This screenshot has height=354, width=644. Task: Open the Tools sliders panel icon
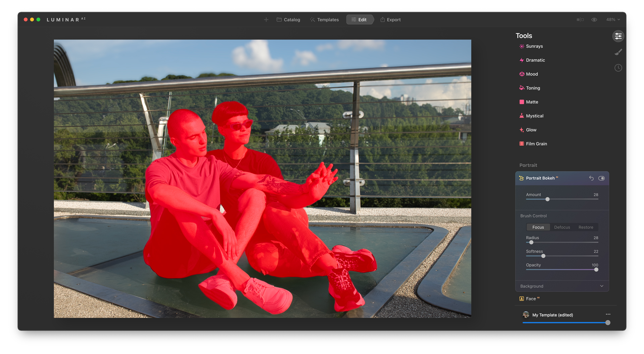click(x=618, y=36)
